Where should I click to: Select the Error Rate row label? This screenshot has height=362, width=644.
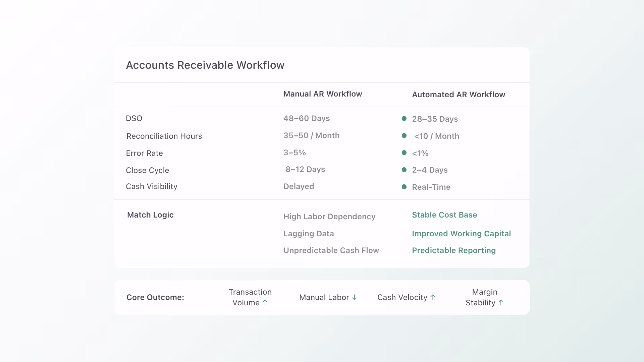145,153
